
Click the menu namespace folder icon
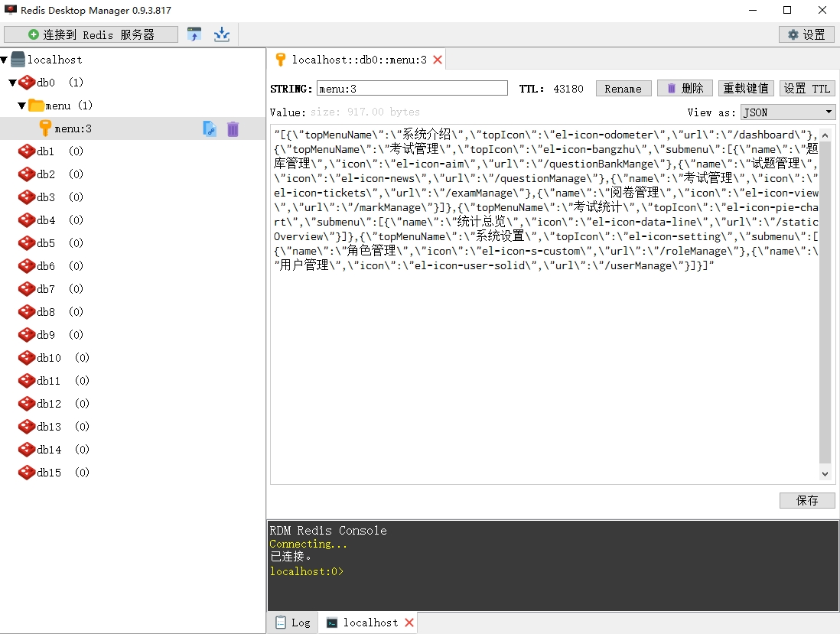pos(36,105)
